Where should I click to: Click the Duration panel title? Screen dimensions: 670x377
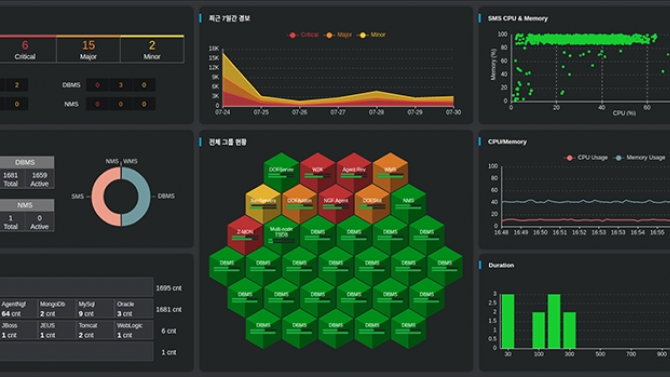click(501, 265)
